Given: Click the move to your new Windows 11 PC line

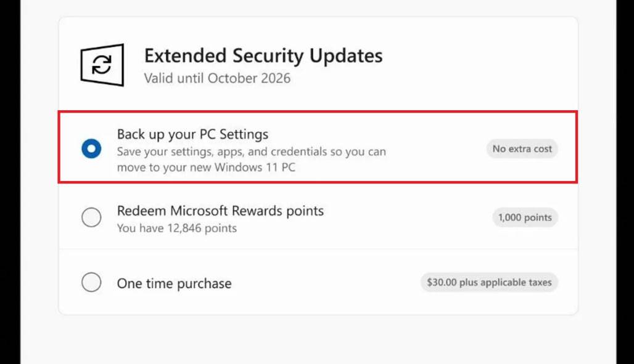Looking at the screenshot, I should click(206, 167).
